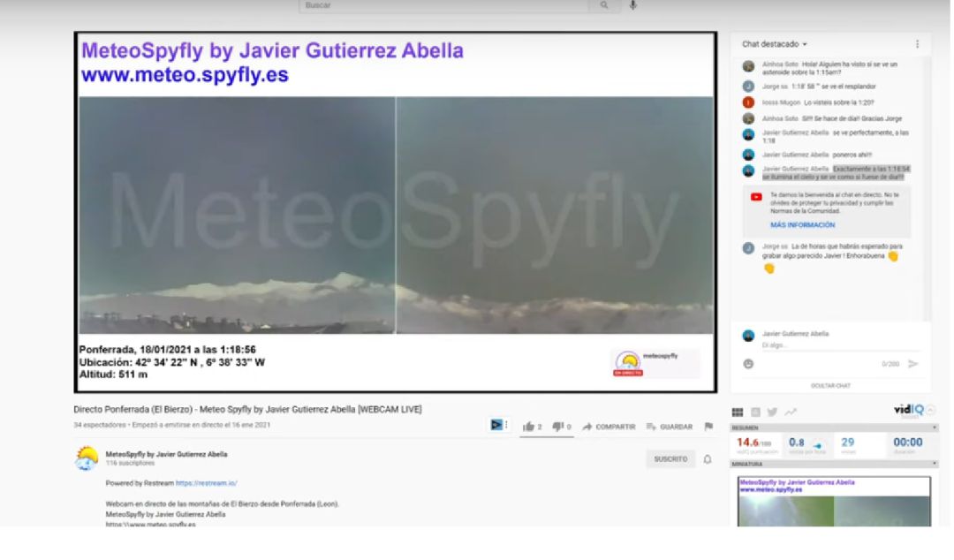
Task: Click Ainhoa Soto's first chat message avatar
Action: tap(748, 66)
